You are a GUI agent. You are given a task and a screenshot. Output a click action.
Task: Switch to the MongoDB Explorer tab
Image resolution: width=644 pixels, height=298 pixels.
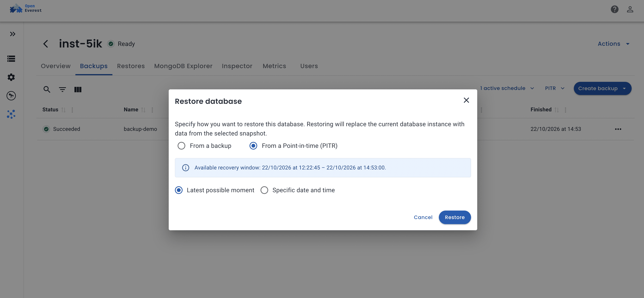pyautogui.click(x=183, y=66)
